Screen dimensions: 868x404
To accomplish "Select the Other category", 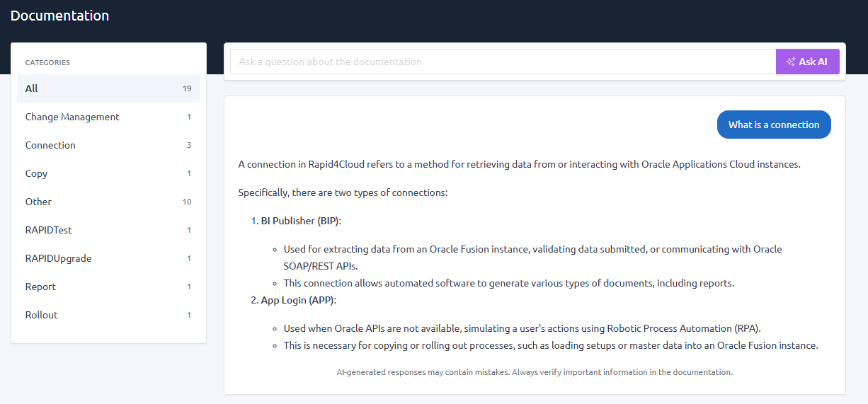I will point(108,202).
